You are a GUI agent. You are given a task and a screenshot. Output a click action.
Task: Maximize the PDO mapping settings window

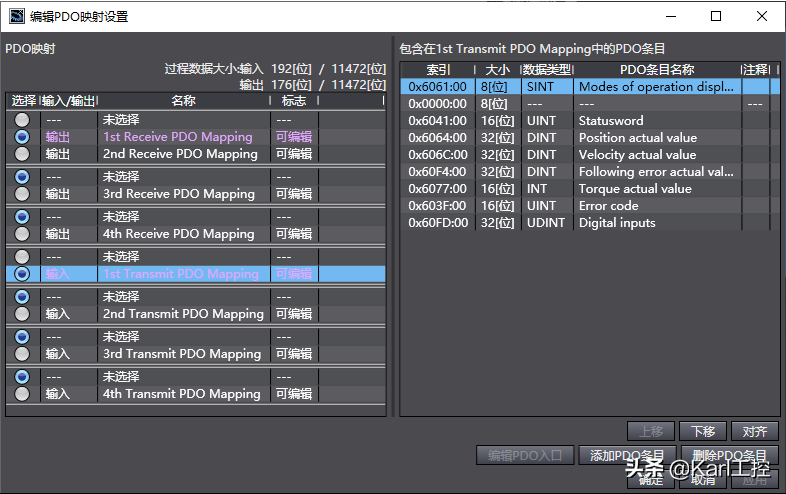716,16
